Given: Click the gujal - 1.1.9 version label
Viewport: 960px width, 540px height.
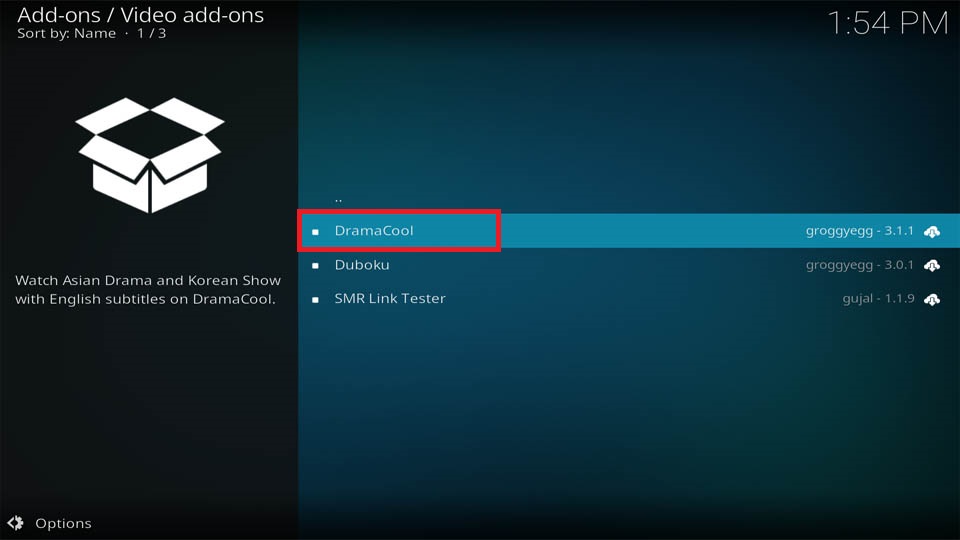Looking at the screenshot, I should 878,298.
